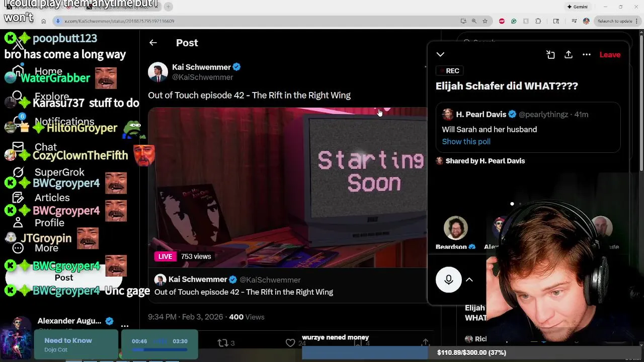The image size is (644, 362).
Task: Open the tab search icon in toolbar
Action: 556,21
